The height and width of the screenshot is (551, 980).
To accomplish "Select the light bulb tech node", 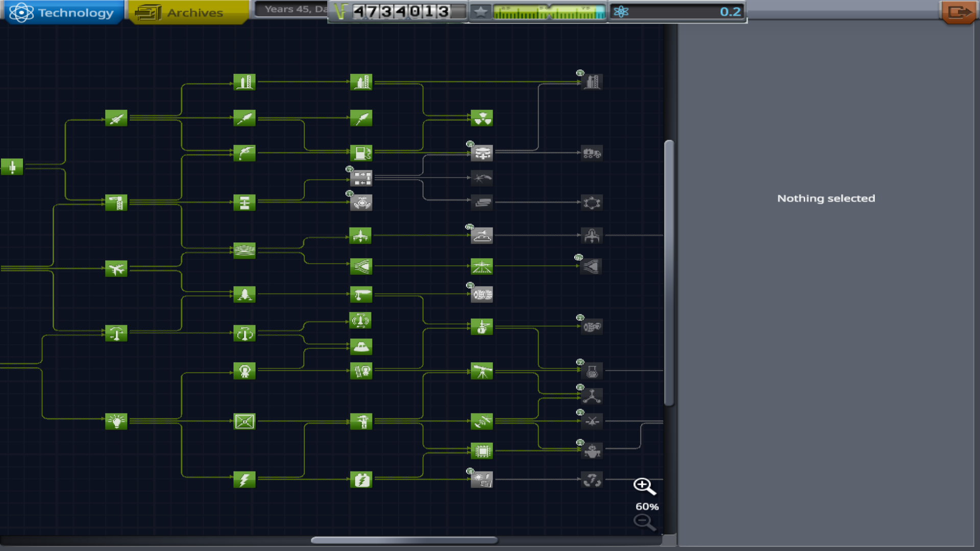I will [116, 421].
